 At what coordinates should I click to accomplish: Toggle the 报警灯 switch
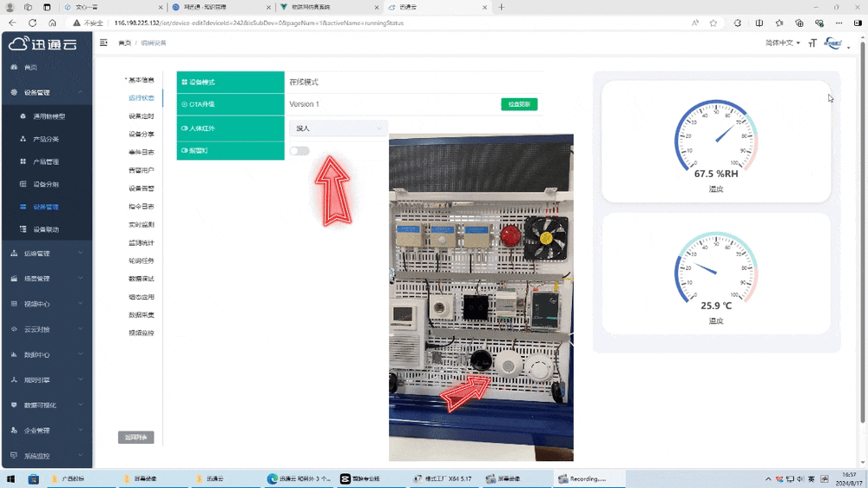(299, 151)
